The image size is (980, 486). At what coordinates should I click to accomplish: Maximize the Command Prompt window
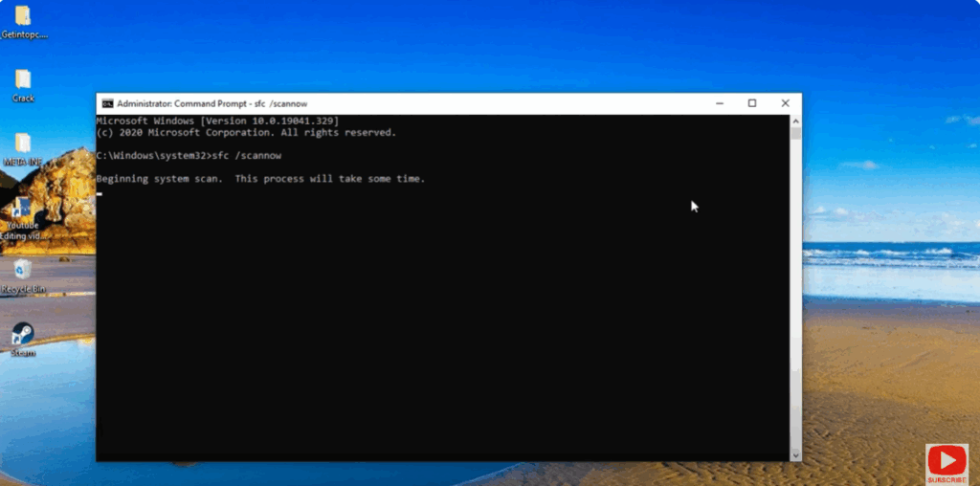[x=752, y=103]
